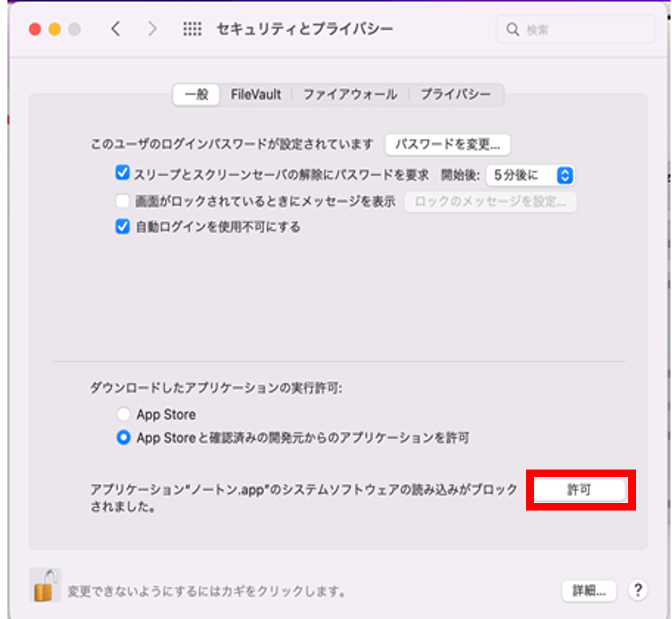Image resolution: width=672 pixels, height=619 pixels.
Task: Click the パスワードを変更 button
Action: point(447,145)
